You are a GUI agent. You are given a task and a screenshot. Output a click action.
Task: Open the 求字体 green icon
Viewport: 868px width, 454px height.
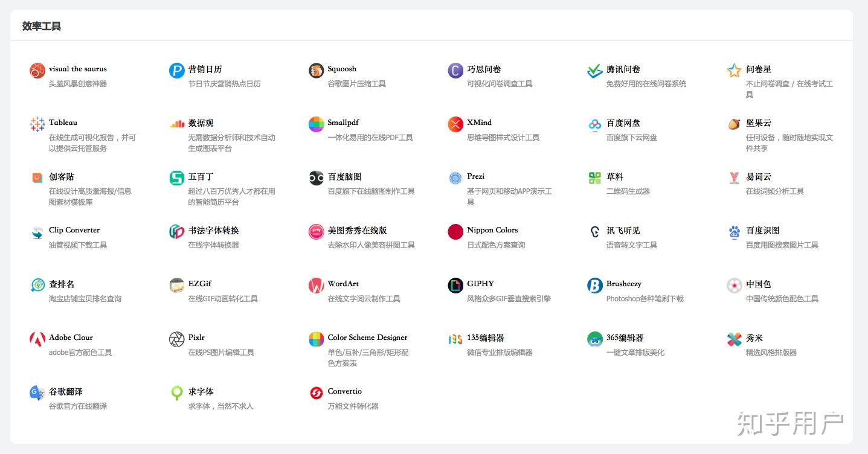176,393
